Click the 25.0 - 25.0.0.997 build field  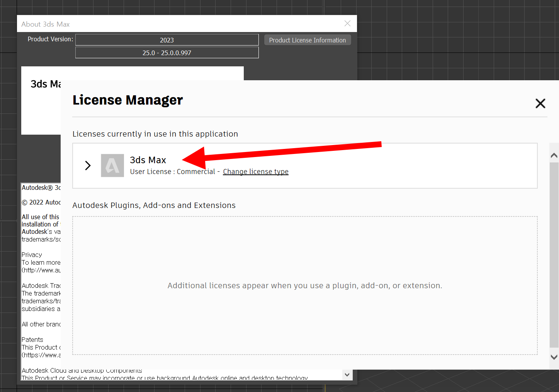click(x=167, y=53)
